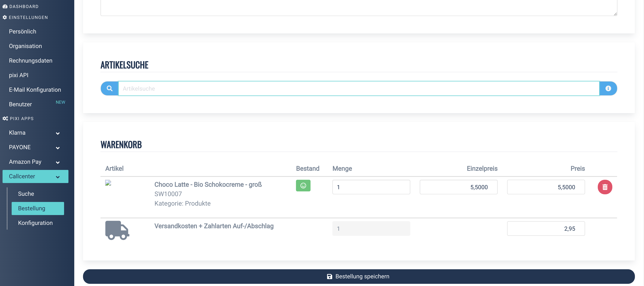Image resolution: width=644 pixels, height=286 pixels.
Task: Select Bestellung submenu item
Action: [x=38, y=208]
